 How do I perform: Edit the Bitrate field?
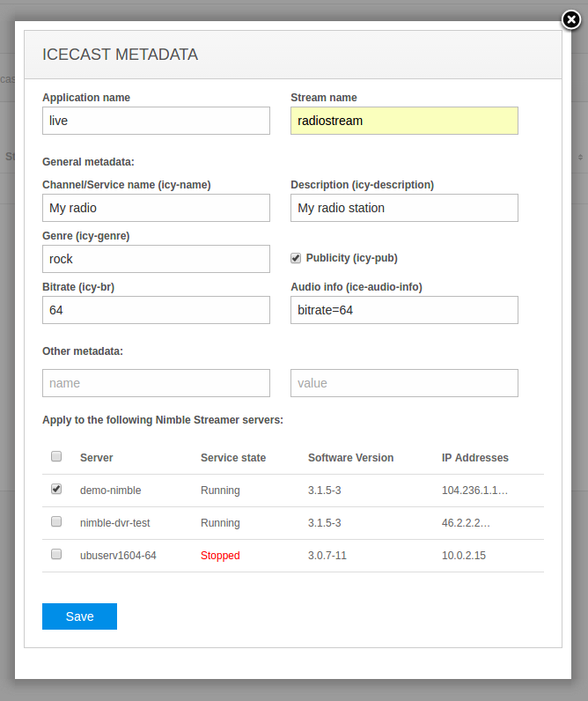[x=156, y=310]
